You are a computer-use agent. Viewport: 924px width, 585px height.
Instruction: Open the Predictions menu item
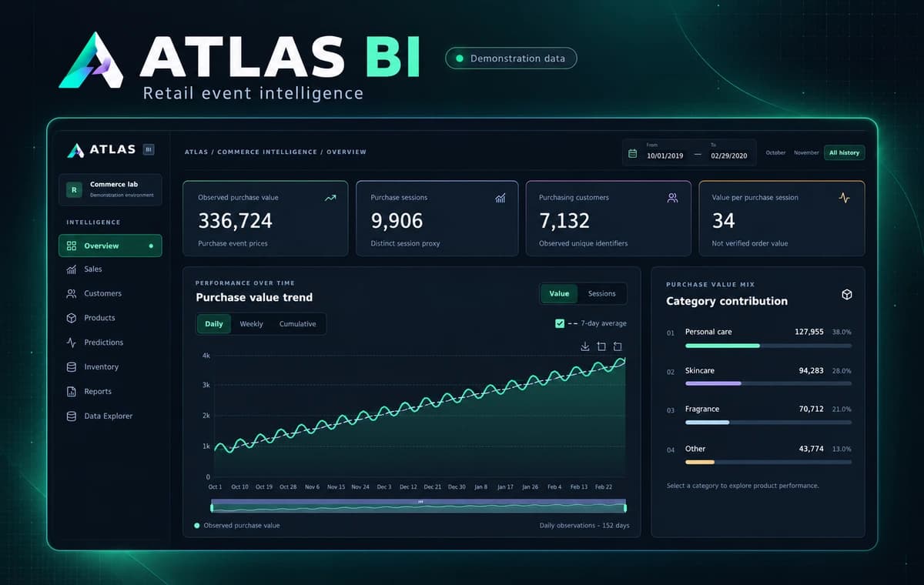coord(110,343)
